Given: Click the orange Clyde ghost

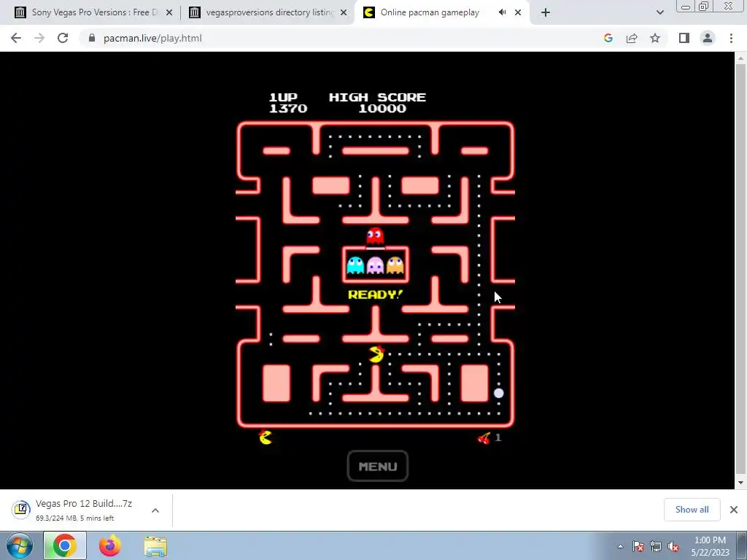Looking at the screenshot, I should (395, 265).
